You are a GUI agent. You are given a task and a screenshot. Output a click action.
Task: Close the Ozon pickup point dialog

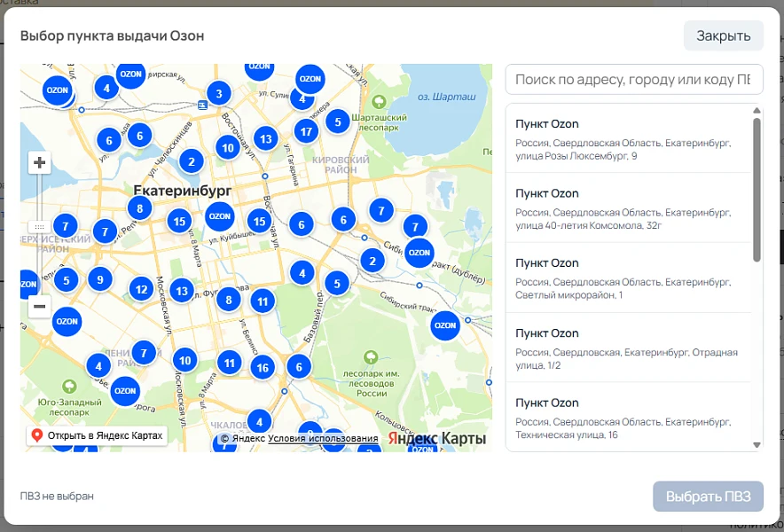click(723, 36)
